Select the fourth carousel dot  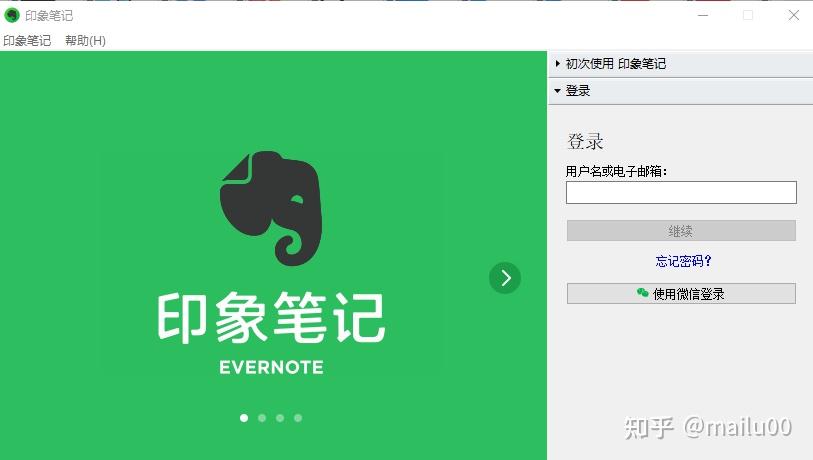pos(298,418)
